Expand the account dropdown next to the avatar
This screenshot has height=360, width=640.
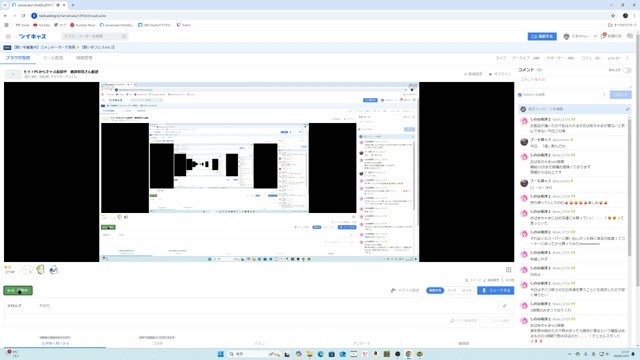pyautogui.click(x=595, y=36)
